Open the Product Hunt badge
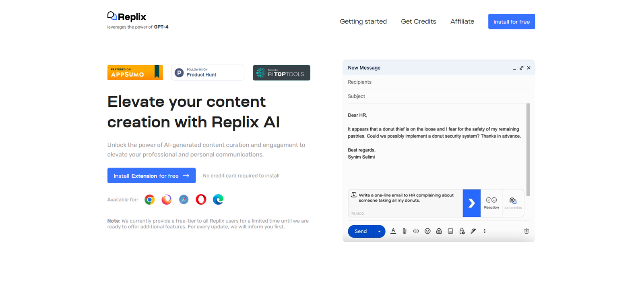This screenshot has width=644, height=288. click(x=208, y=73)
